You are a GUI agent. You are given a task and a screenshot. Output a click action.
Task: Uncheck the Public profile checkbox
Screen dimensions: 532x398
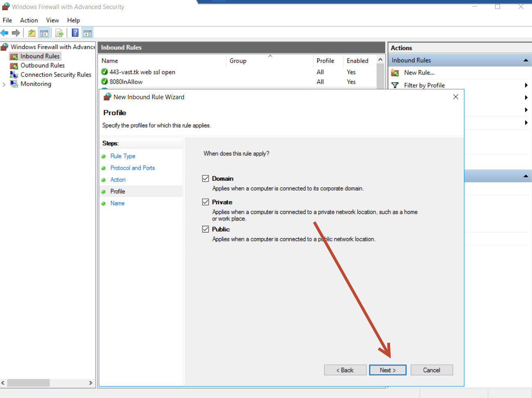point(205,229)
